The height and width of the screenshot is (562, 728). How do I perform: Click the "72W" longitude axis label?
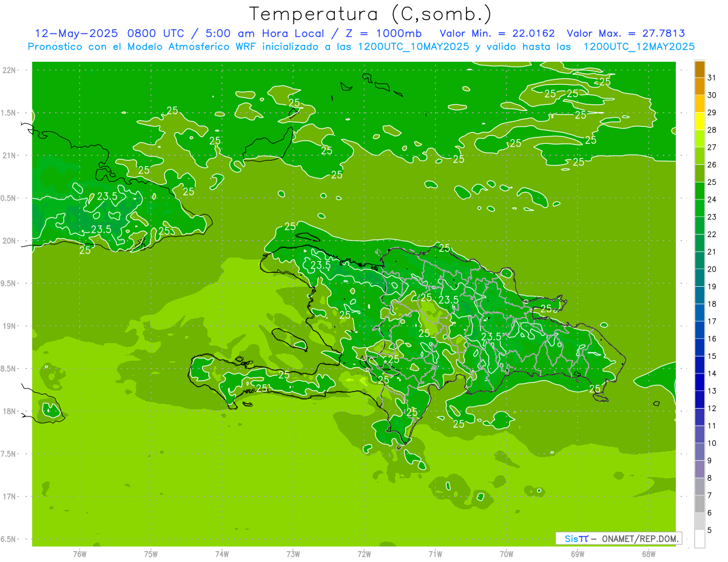[364, 554]
